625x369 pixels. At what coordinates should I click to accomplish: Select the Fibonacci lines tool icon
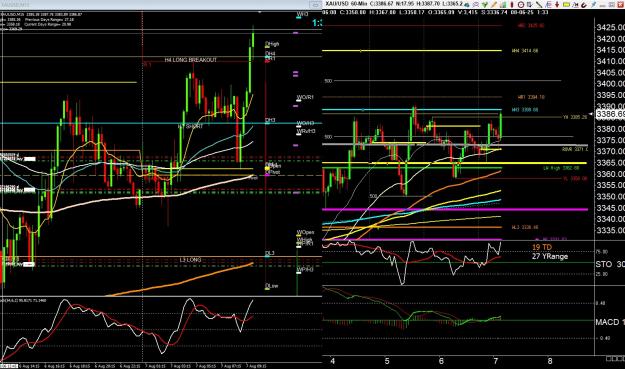[548, 5]
